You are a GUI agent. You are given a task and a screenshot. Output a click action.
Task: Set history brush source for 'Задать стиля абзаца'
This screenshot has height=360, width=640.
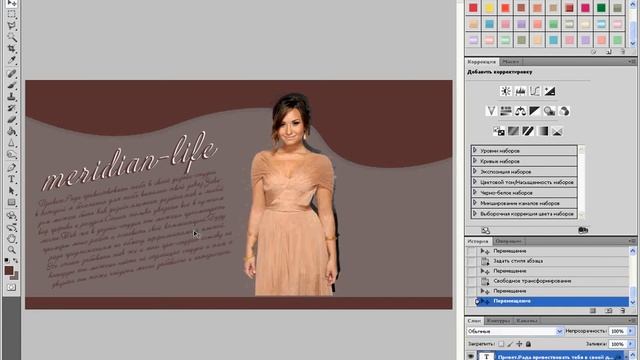click(x=472, y=261)
